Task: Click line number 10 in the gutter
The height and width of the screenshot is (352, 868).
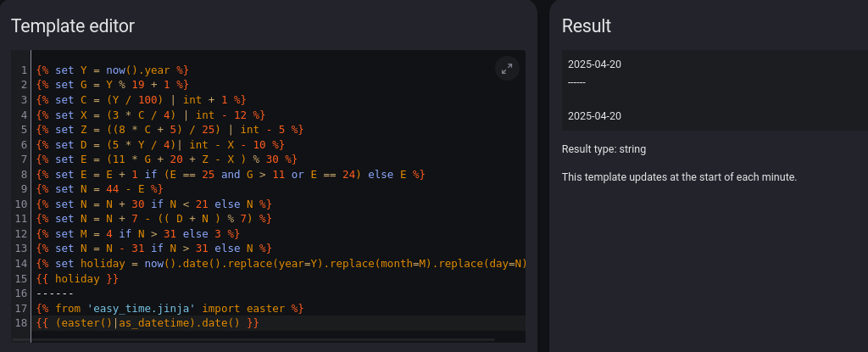Action: coord(21,204)
